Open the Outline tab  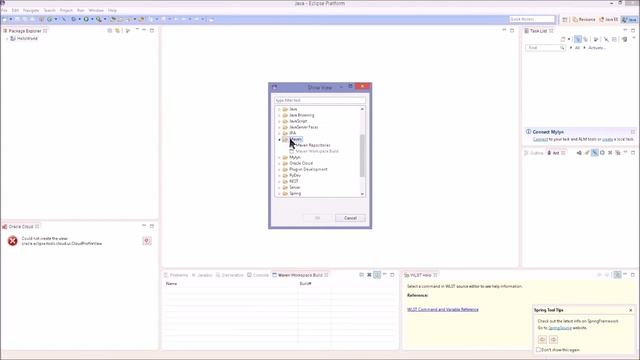[x=534, y=153]
